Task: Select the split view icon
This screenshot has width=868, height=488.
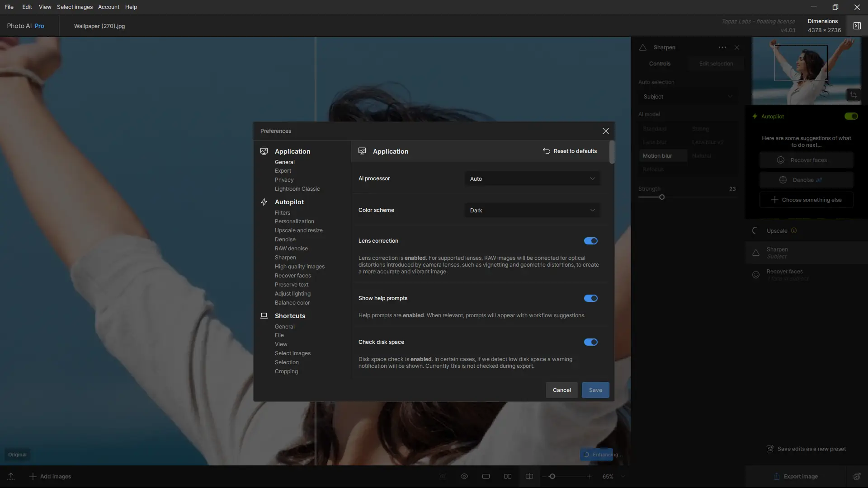Action: [x=529, y=476]
